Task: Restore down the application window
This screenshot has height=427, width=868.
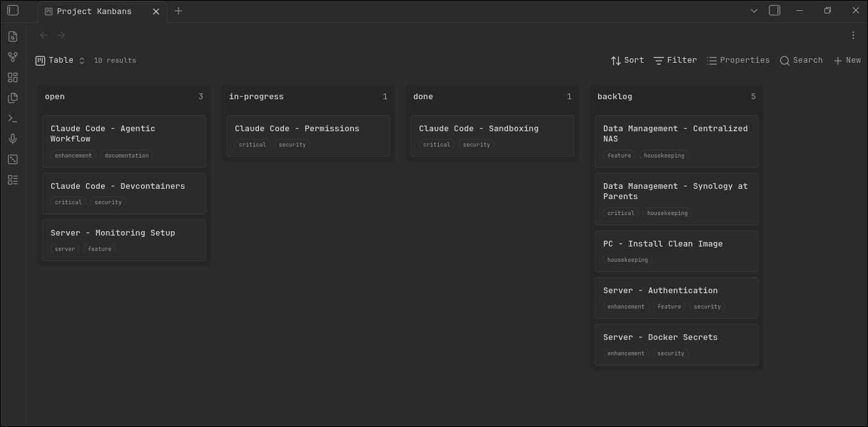Action: (x=828, y=10)
